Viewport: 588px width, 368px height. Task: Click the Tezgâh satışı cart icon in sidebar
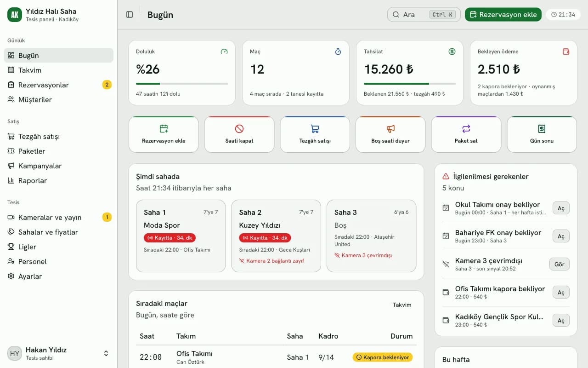(11, 136)
